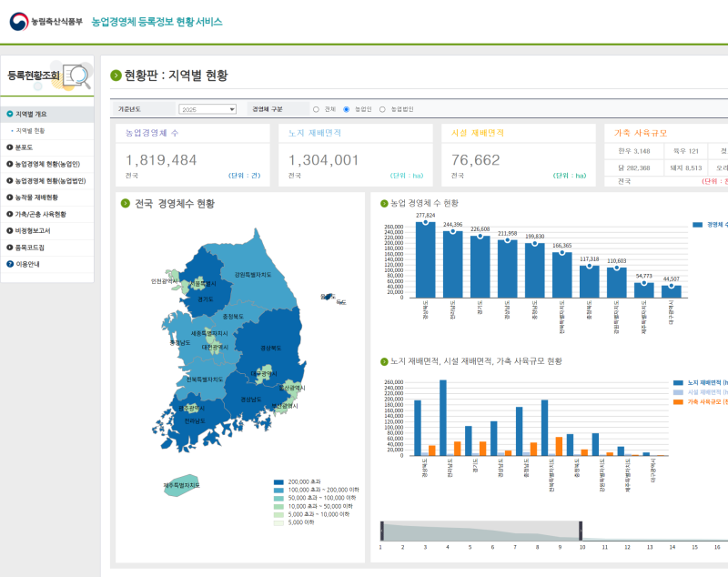This screenshot has width=728, height=577.
Task: Collapse the 지역별 개요 menu arrow icon
Action: [x=10, y=114]
